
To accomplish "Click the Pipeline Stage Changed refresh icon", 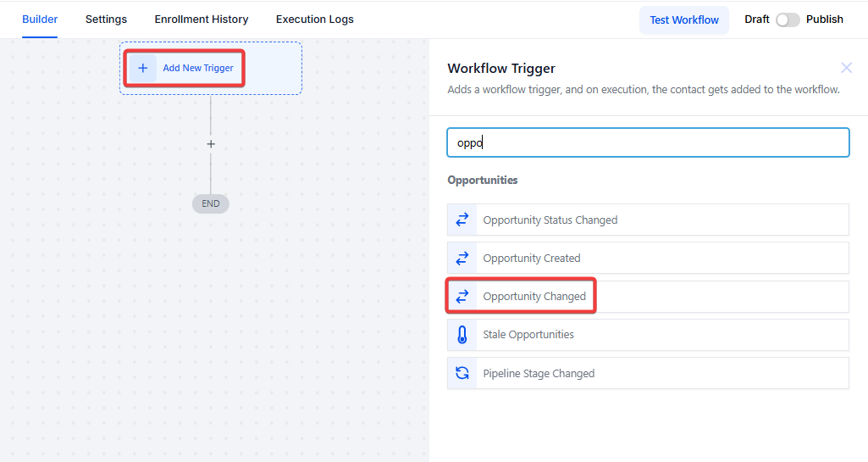I will click(462, 373).
